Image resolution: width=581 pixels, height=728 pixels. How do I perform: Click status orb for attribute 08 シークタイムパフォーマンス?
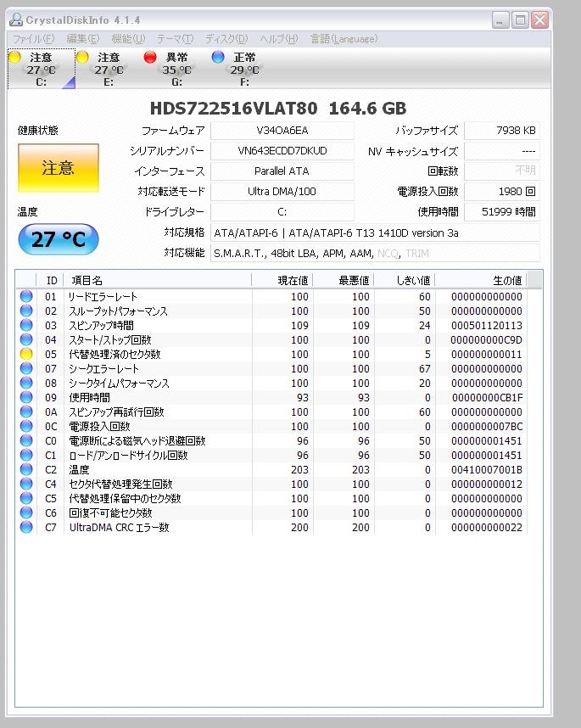click(x=26, y=383)
